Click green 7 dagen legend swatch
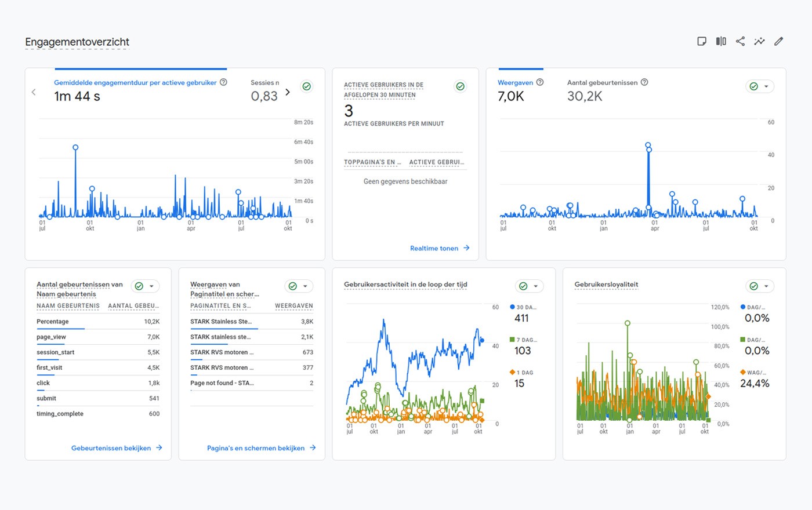Screen dimensions: 812x510 pos(512,340)
